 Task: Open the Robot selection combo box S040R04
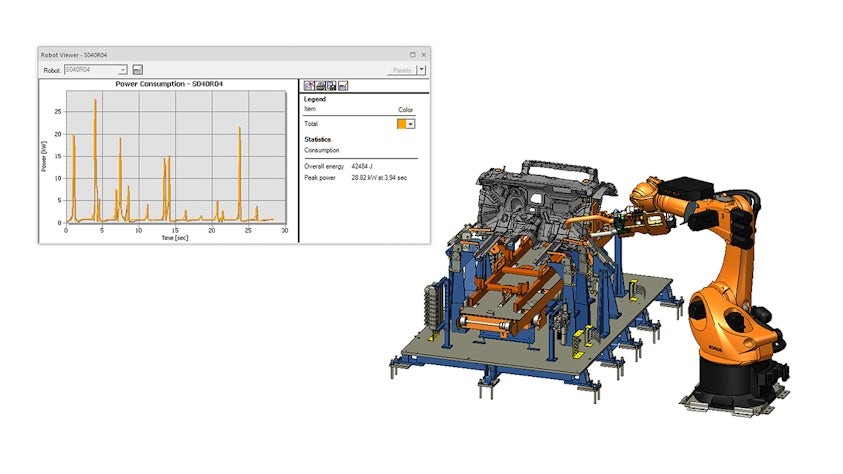coord(96,70)
